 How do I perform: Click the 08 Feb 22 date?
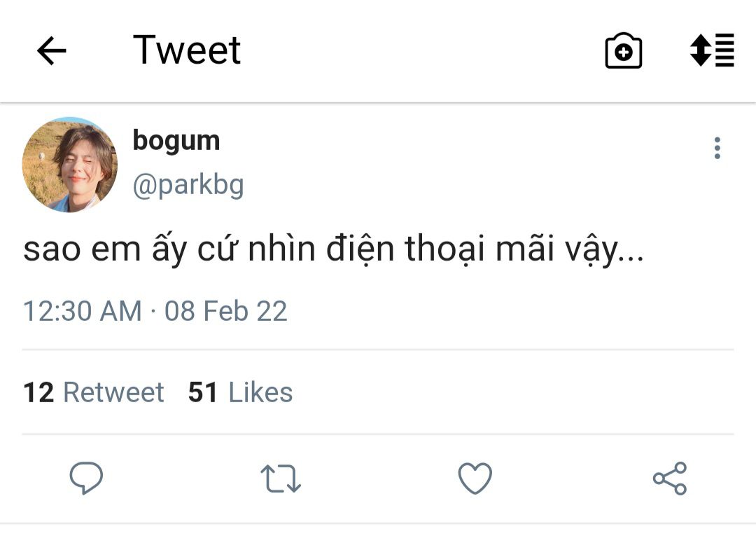point(226,311)
